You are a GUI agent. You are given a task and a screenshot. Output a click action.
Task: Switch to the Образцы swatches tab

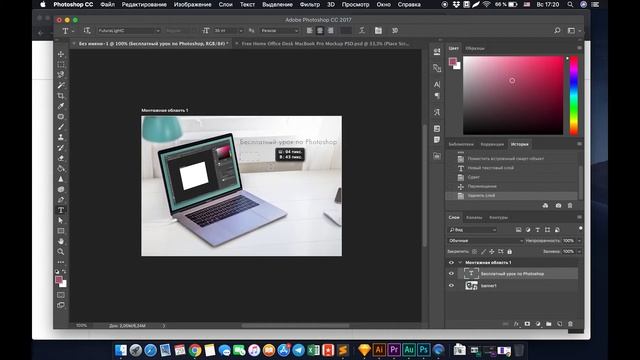[475, 48]
